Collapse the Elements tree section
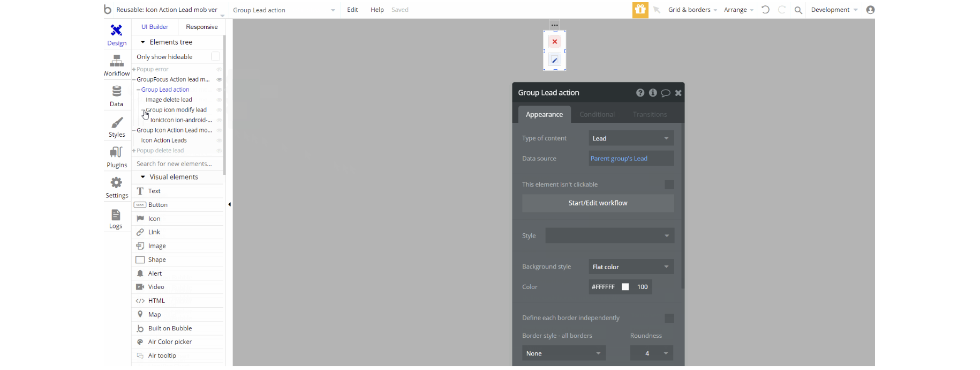 click(x=143, y=42)
